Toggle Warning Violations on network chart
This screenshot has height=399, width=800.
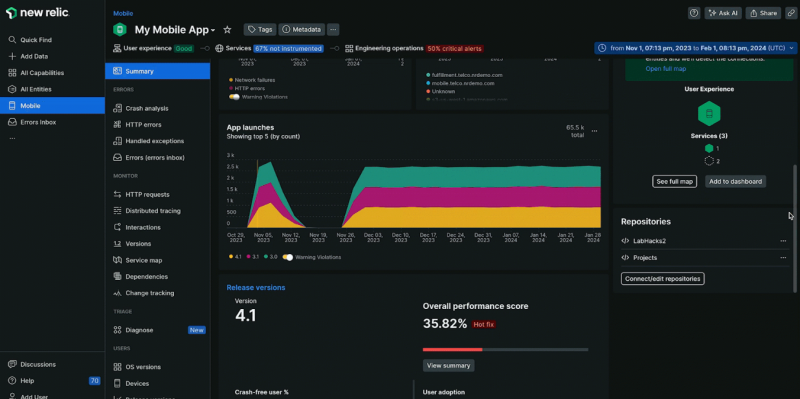[x=235, y=96]
